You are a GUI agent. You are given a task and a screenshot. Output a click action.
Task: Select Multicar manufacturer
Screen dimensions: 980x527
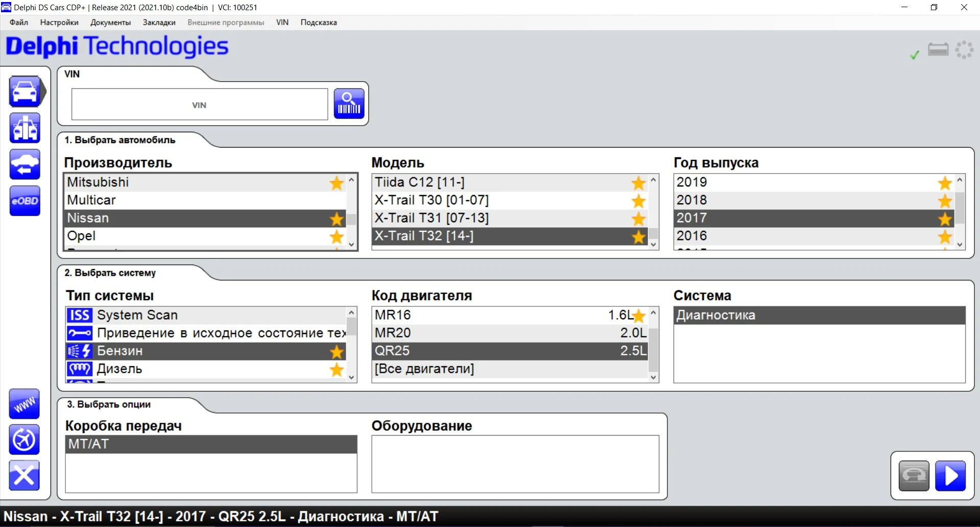tap(205, 200)
